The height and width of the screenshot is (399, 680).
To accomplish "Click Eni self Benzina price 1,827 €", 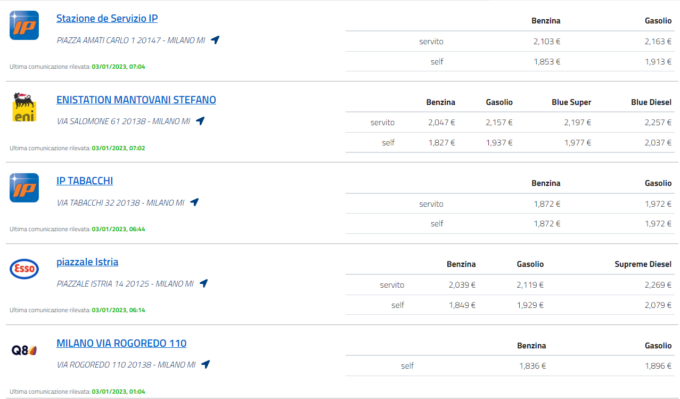I will 441,143.
